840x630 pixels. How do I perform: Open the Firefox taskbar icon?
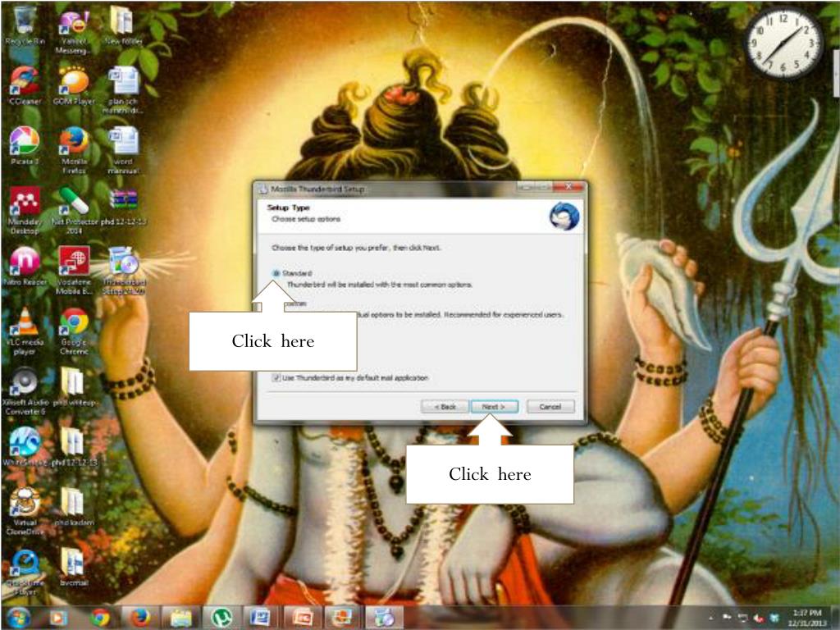(x=140, y=618)
